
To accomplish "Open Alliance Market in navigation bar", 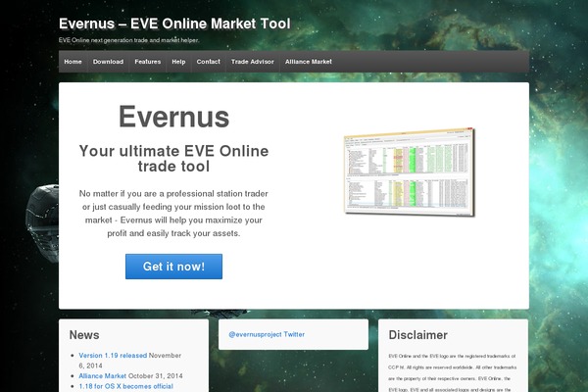I will (309, 62).
